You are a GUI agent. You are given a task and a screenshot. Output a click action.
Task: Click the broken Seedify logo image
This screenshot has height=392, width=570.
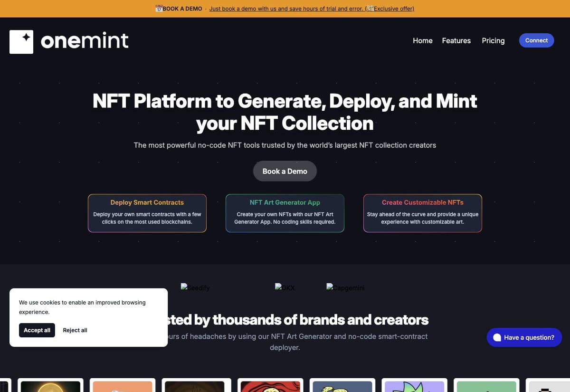(195, 287)
